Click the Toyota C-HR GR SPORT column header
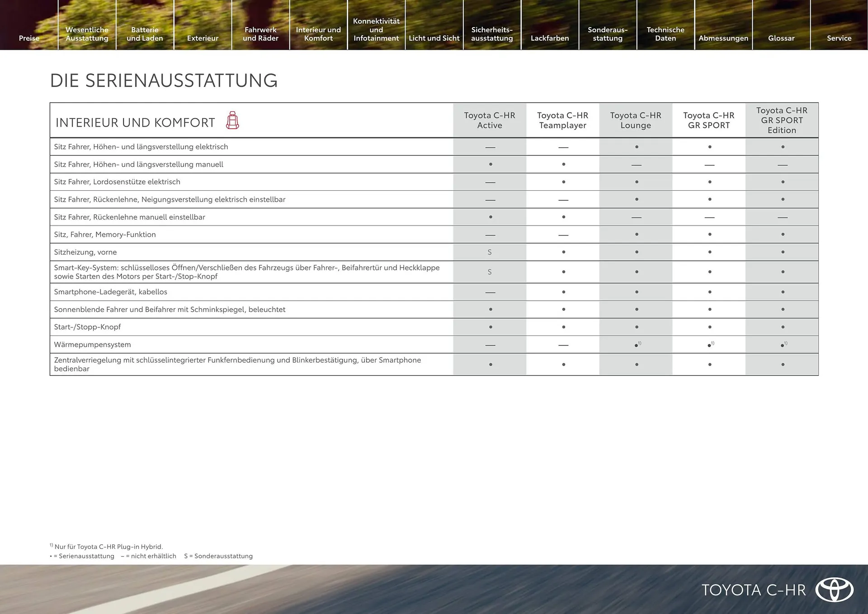Screen dimensions: 868x614 click(709, 120)
